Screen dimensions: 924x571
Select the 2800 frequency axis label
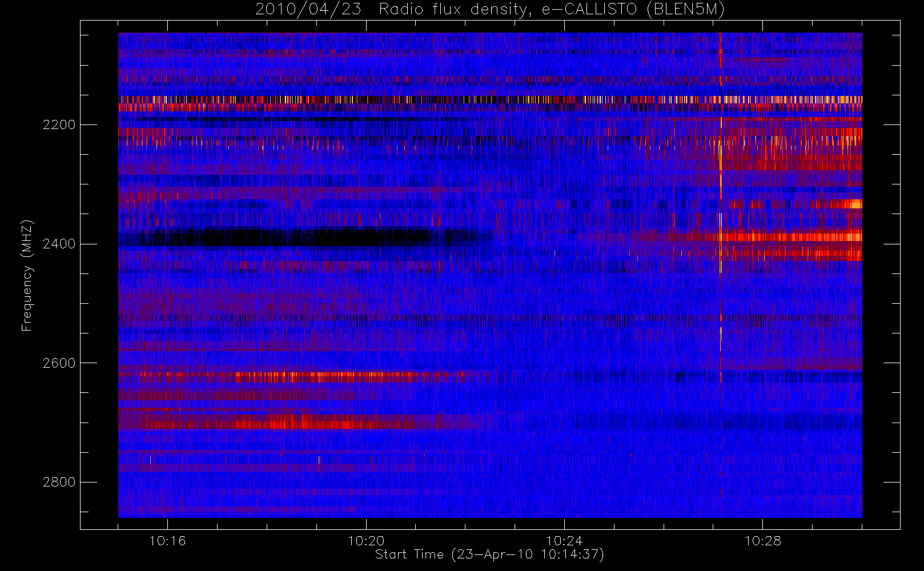pyautogui.click(x=59, y=482)
